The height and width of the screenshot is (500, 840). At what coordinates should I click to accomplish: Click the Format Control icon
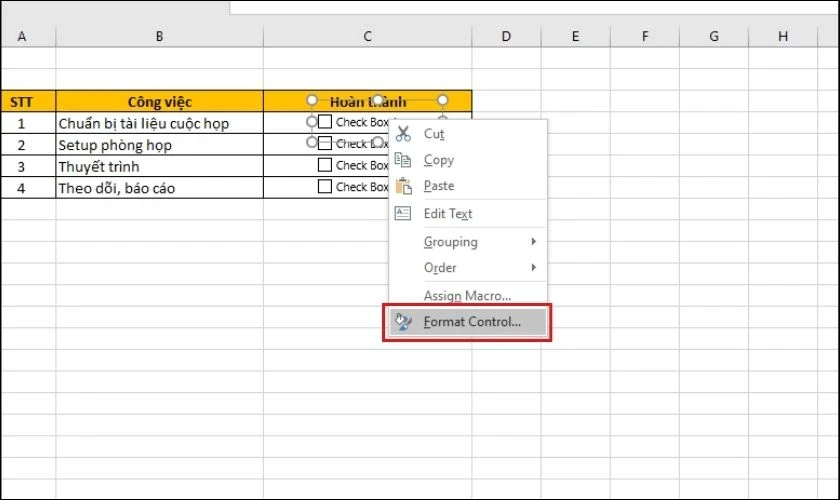click(x=403, y=322)
